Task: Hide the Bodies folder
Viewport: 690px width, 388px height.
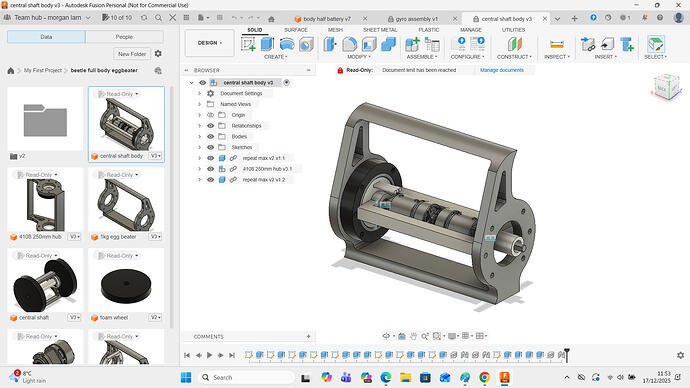Action: [x=210, y=136]
